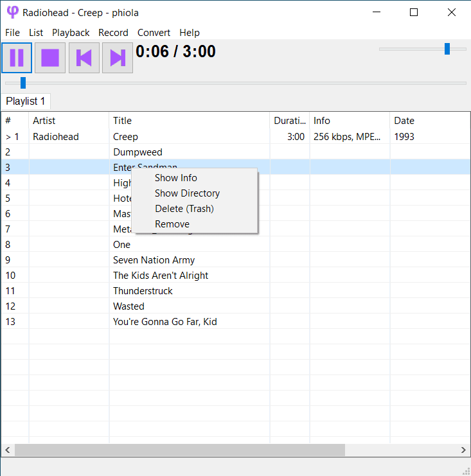Select the Wasted track
The image size is (471, 476).
coord(129,306)
